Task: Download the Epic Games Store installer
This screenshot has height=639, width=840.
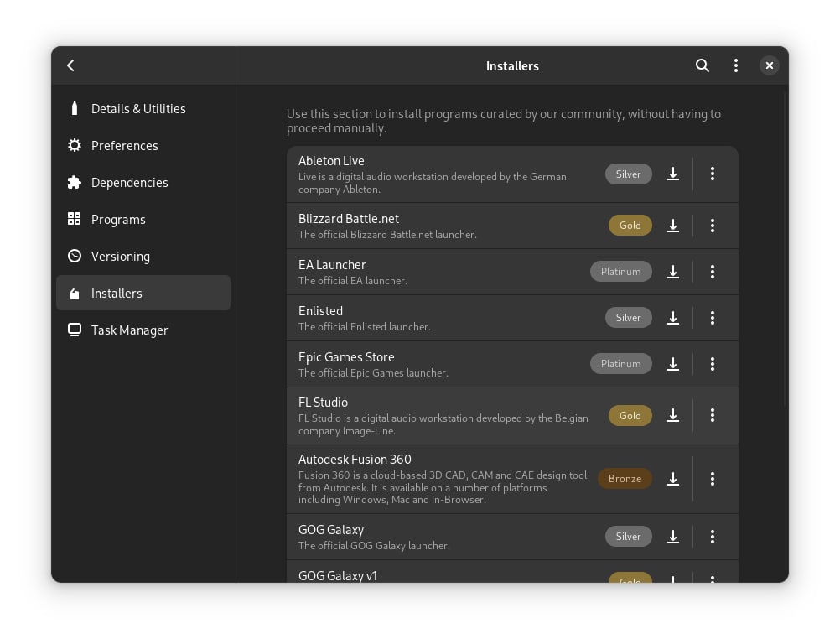Action: pyautogui.click(x=672, y=364)
